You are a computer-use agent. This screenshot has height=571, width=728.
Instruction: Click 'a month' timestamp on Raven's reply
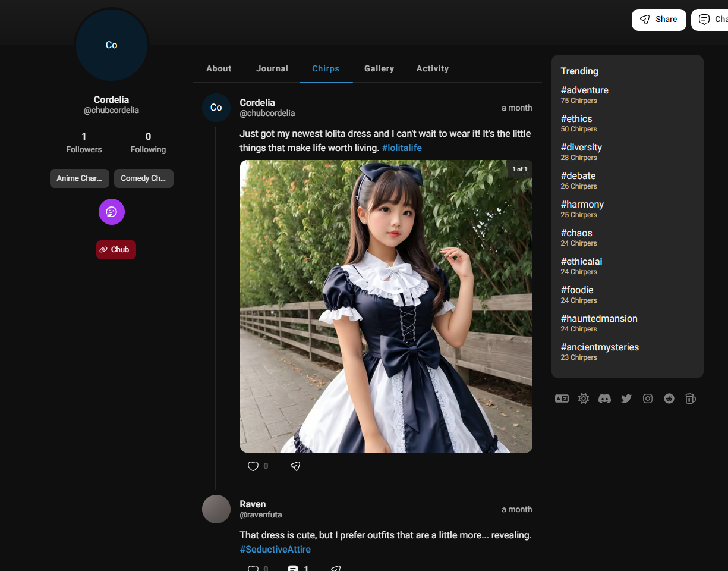(x=517, y=510)
